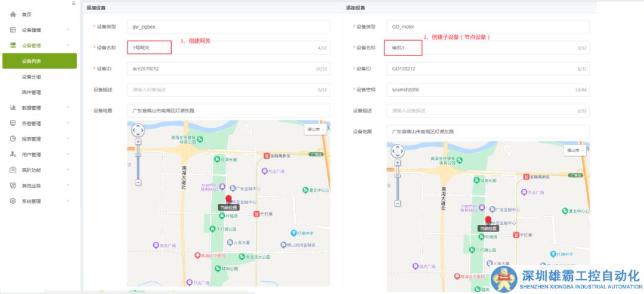Click the 用户管理 person icon

(x=13, y=154)
